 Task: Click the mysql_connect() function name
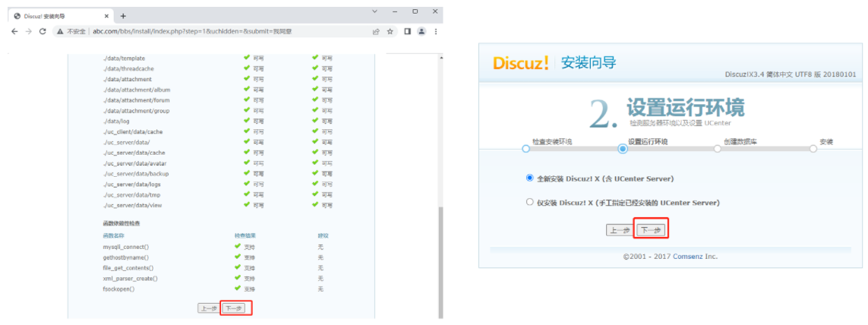coord(125,247)
